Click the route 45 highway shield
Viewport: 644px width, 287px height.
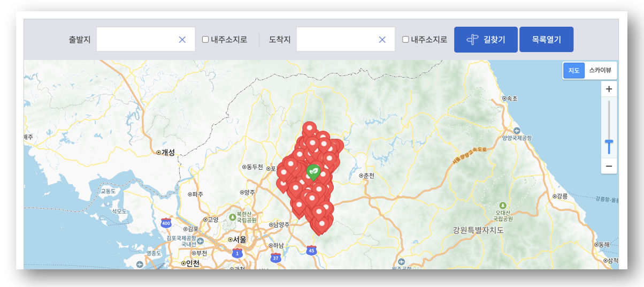click(x=311, y=250)
